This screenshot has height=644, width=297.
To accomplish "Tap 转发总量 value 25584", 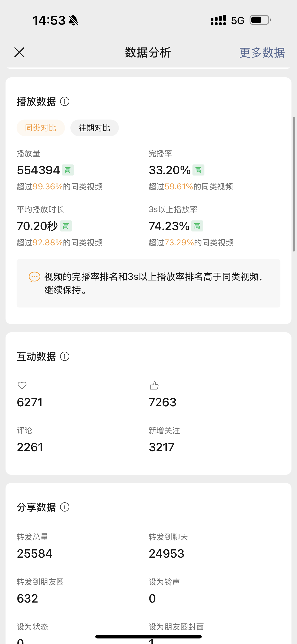I will pyautogui.click(x=35, y=553).
